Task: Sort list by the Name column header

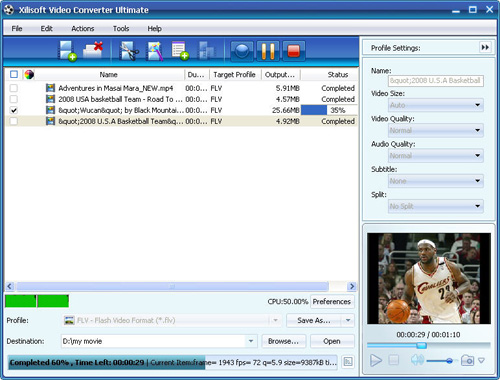Action: [108, 74]
